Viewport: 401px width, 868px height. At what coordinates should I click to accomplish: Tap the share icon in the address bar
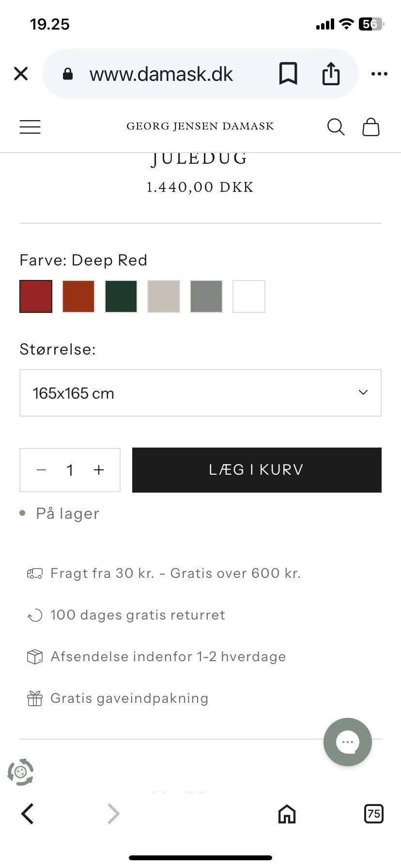pyautogui.click(x=331, y=74)
